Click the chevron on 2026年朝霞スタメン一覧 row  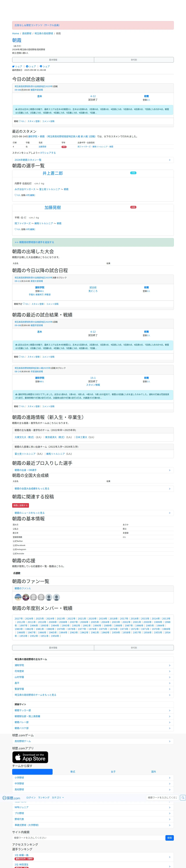(x=169, y=160)
